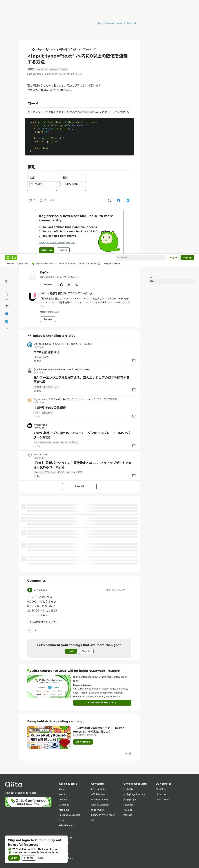This screenshot has height=868, width=199.
Task: Open author's GitHub profile icon
Action: [62, 285]
